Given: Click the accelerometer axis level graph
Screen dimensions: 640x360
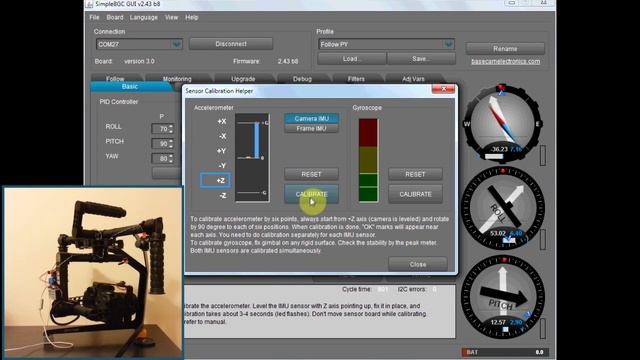Looking at the screenshot, I should 252,158.
